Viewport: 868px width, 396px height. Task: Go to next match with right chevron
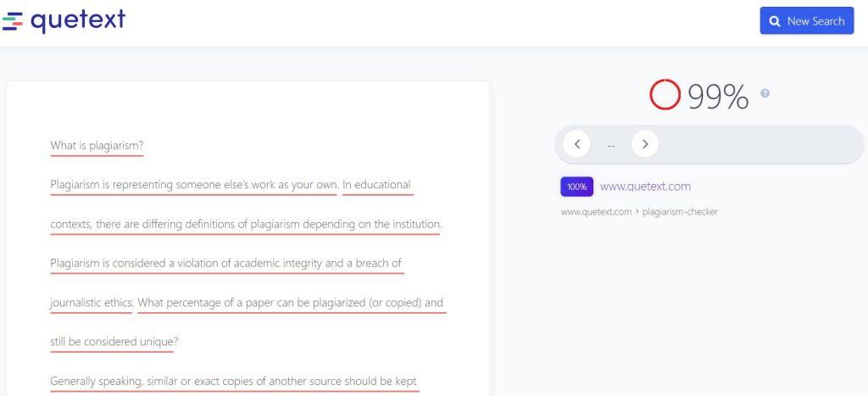point(645,144)
